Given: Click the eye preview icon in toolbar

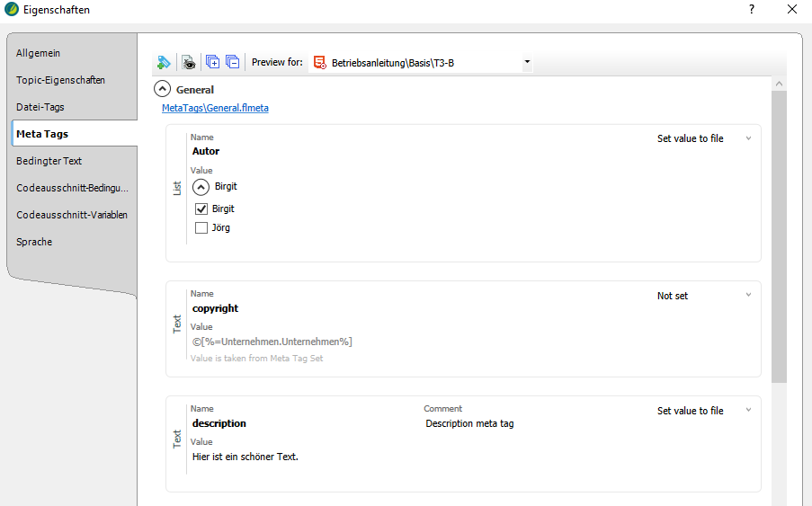Looking at the screenshot, I should coord(188,62).
